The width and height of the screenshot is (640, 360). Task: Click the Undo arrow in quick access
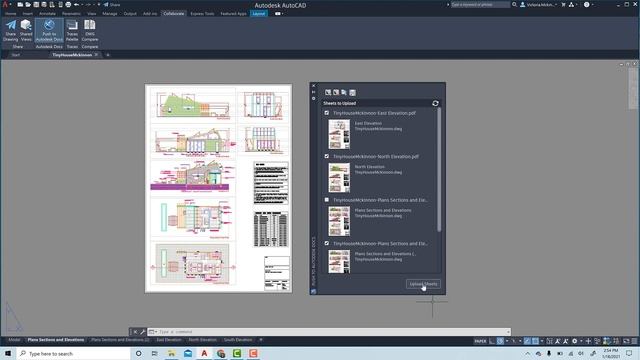(x=76, y=4)
